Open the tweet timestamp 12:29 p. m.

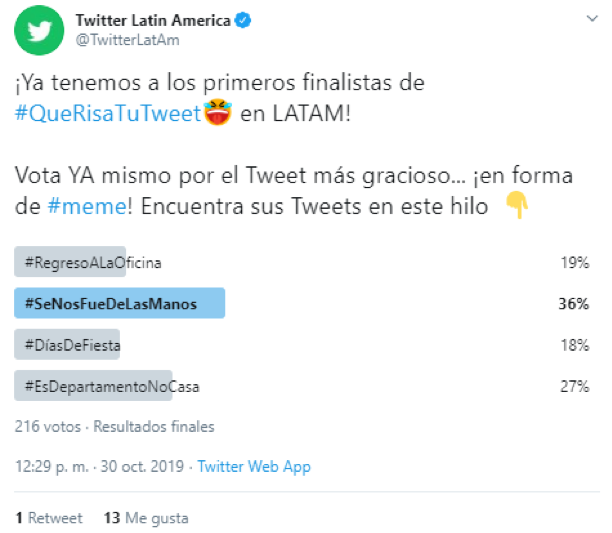[x=49, y=467]
